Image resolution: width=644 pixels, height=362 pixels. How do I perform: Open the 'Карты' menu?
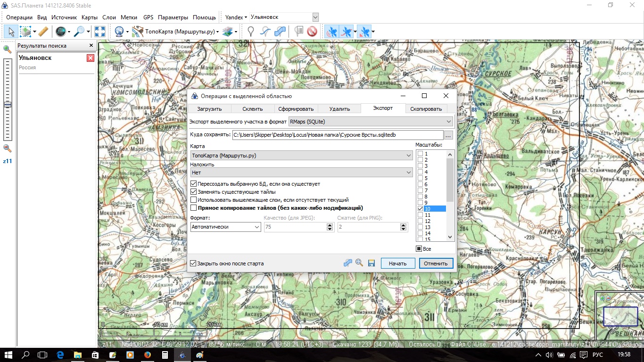point(90,17)
